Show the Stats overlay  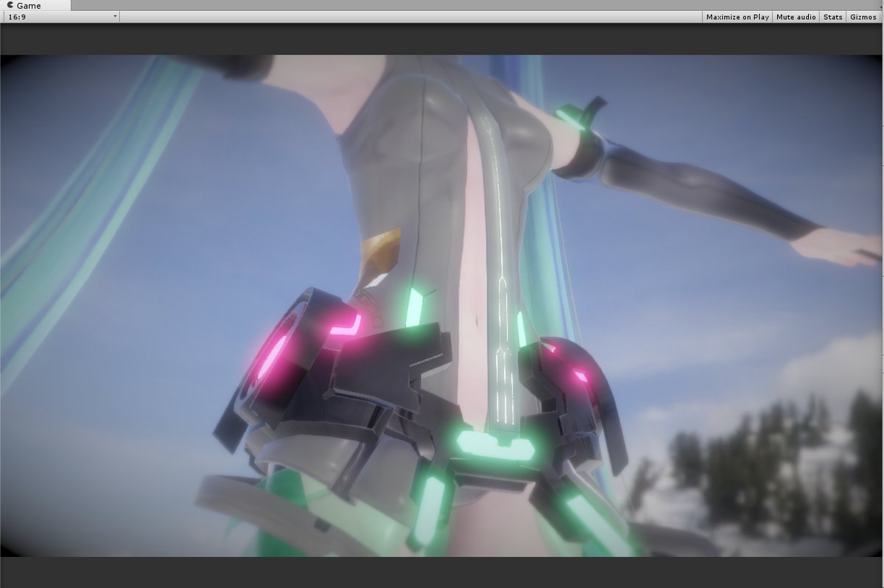(x=833, y=17)
